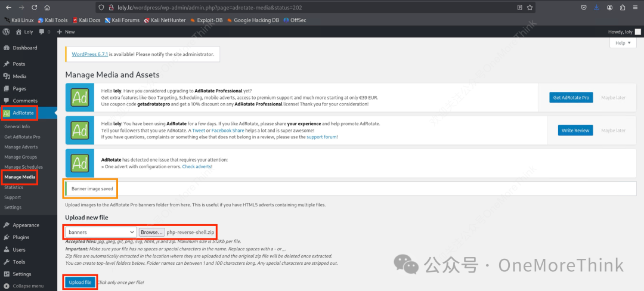Viewport: 644px width, 291px height.
Task: Bookmark page with the star icon
Action: (530, 7)
